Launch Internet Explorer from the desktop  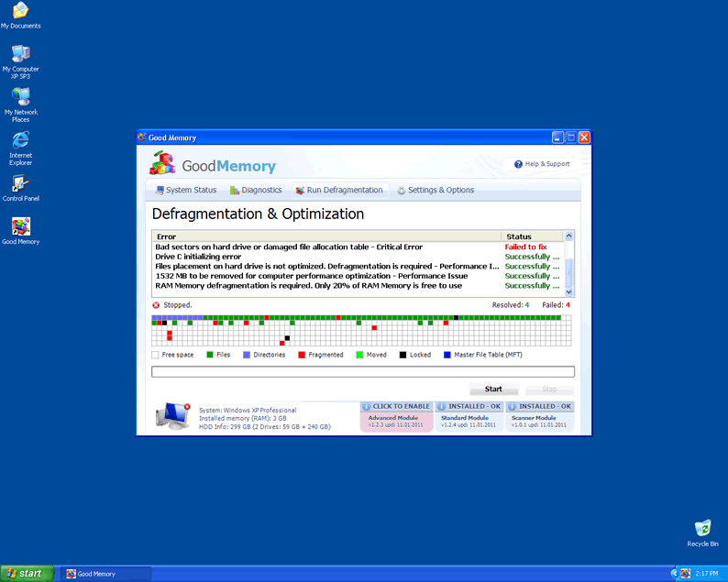click(20, 140)
